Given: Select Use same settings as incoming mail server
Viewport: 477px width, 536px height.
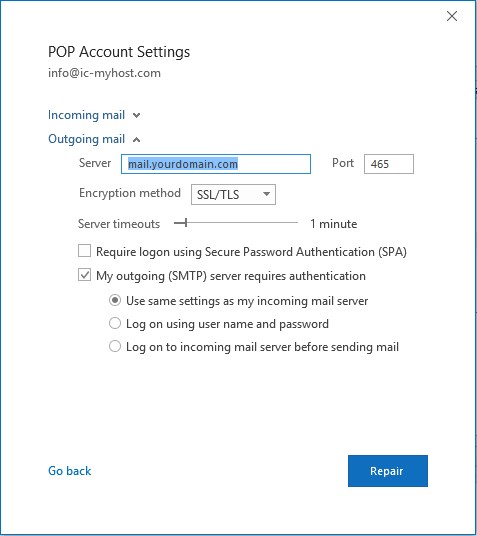Looking at the screenshot, I should coord(115,300).
